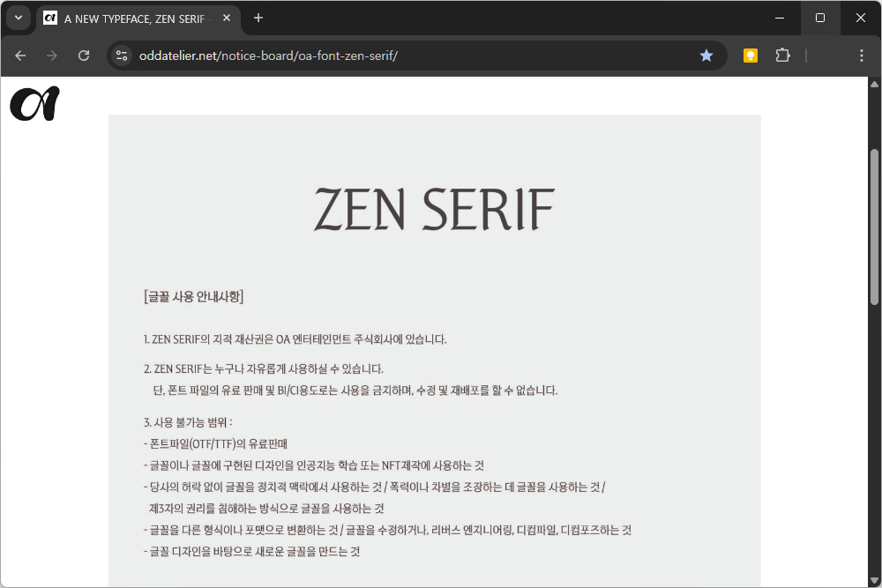This screenshot has width=882, height=588.
Task: Click the browser forward arrow
Action: click(x=52, y=56)
